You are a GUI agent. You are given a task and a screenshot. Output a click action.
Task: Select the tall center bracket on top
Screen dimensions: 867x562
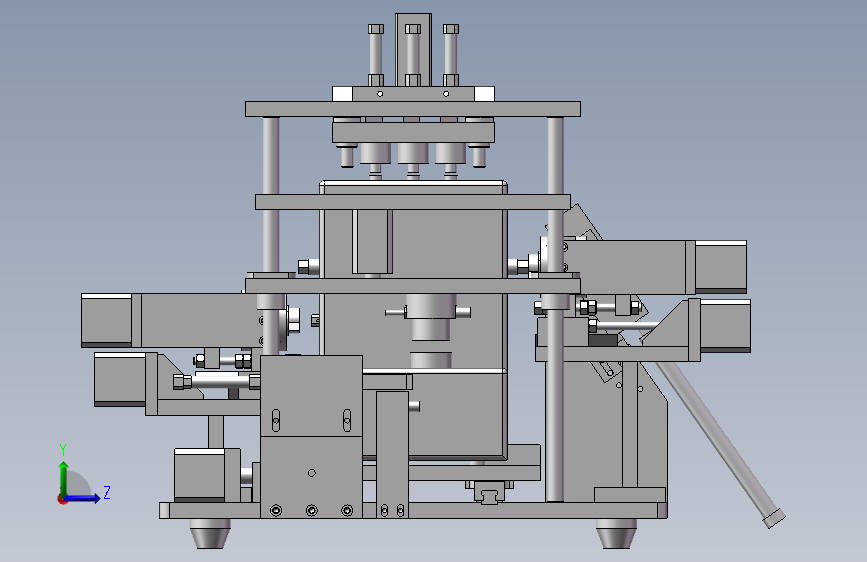point(413,50)
